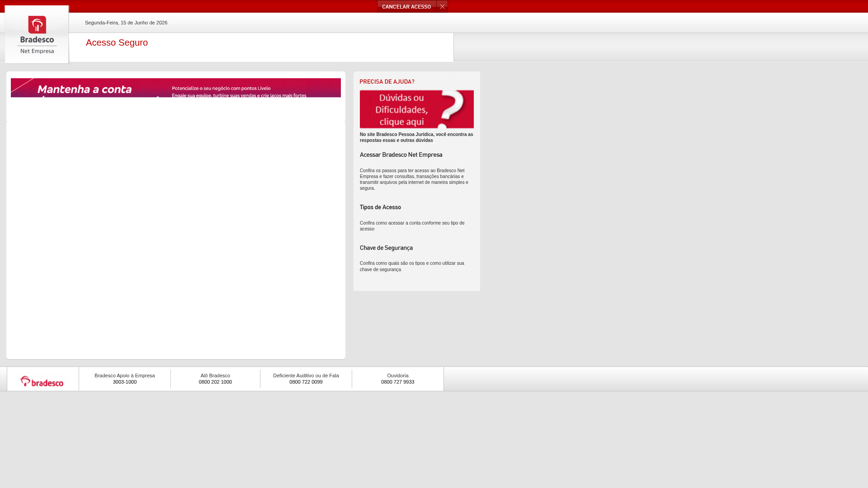Open the Acessar Bradesco Net Empresa link
This screenshot has width=868, height=488.
(x=401, y=155)
